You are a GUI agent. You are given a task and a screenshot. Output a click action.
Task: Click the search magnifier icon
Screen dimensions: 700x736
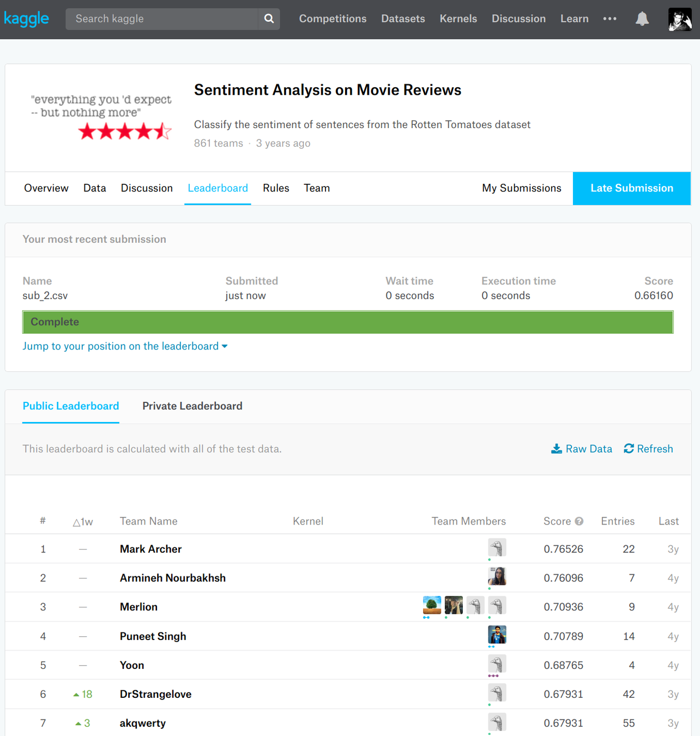(x=269, y=19)
